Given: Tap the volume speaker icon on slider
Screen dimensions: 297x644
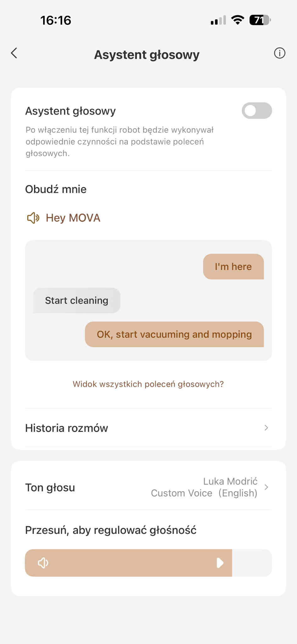Looking at the screenshot, I should (43, 563).
